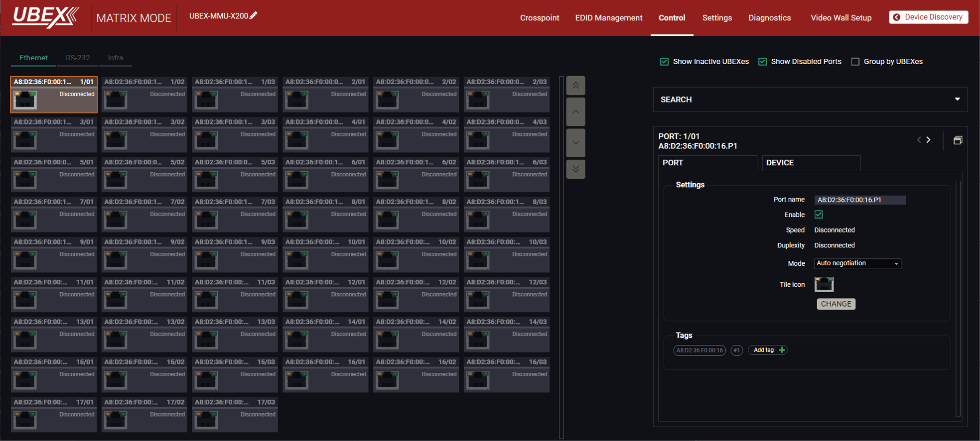
Task: Select Ethernet port icon on tile 5/03
Action: click(x=206, y=180)
